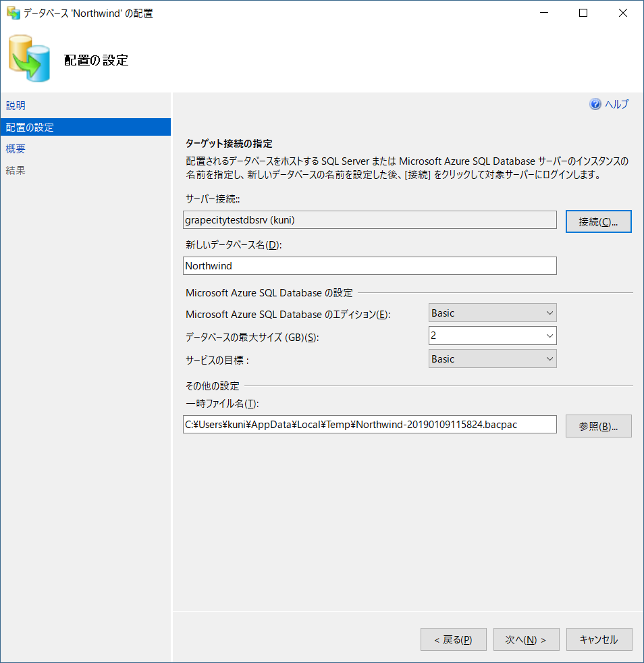Image resolution: width=644 pixels, height=663 pixels.
Task: Click the large database deploy wizard icon
Action: point(29,58)
